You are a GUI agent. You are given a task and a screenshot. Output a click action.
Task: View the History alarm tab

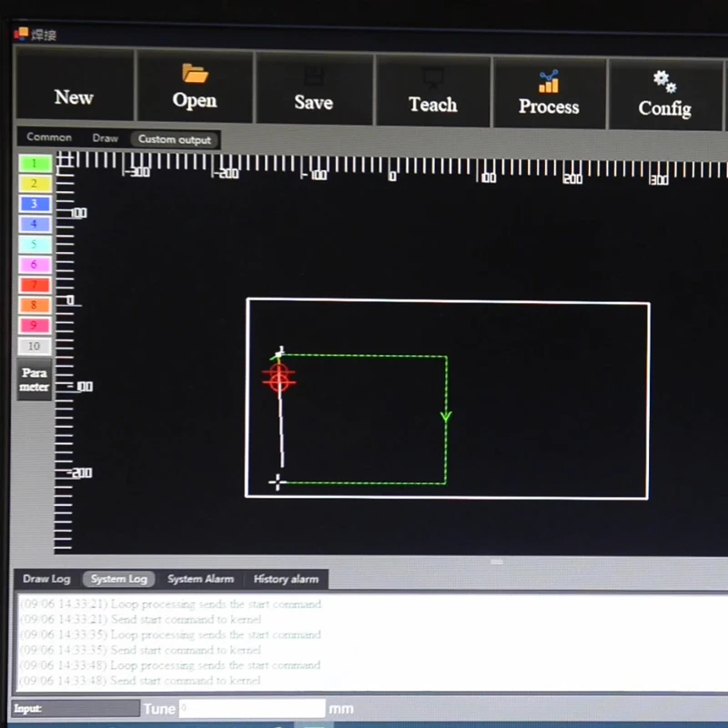[x=286, y=579]
